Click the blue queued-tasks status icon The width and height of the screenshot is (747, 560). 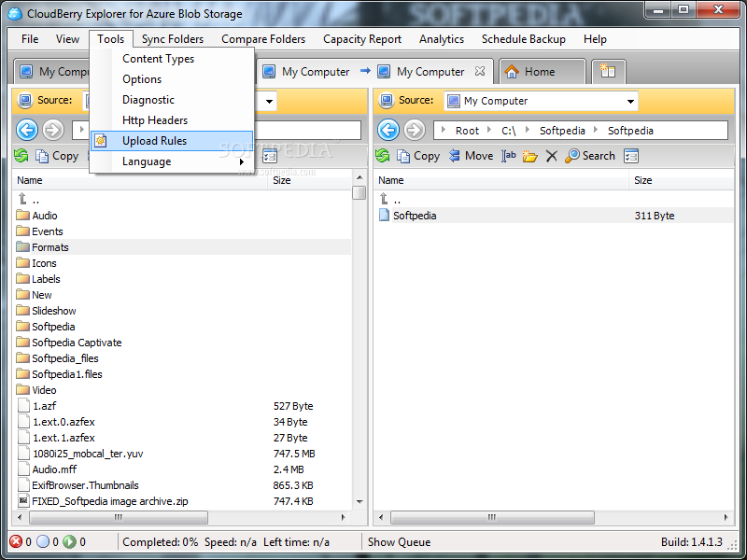tap(43, 541)
